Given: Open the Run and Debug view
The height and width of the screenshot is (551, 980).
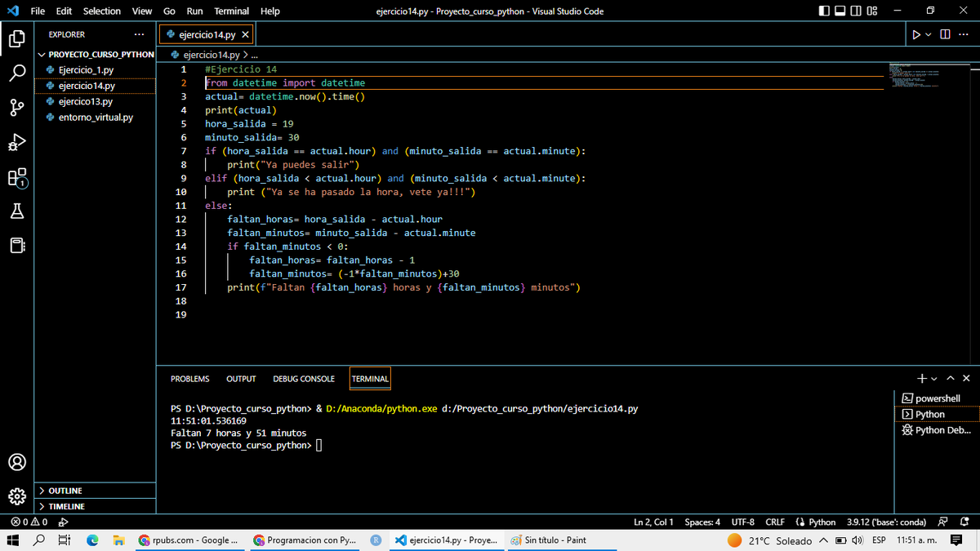Looking at the screenshot, I should pyautogui.click(x=17, y=142).
